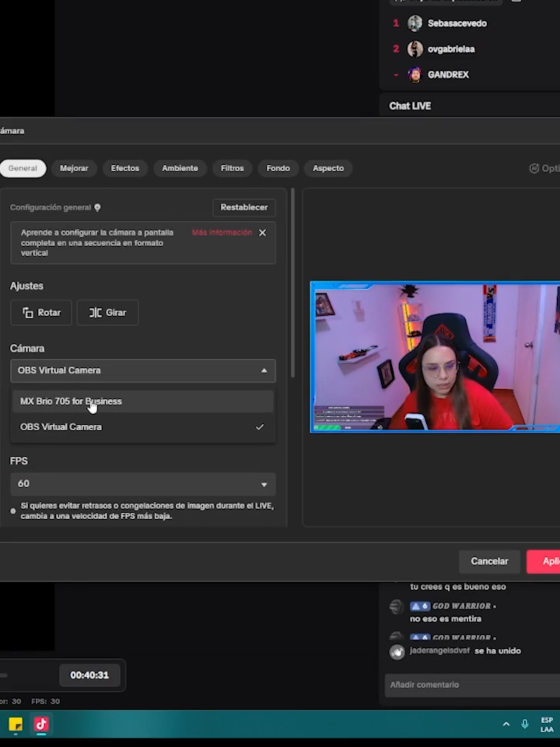
Task: Dismiss the vertical format tip banner
Action: pos(262,233)
